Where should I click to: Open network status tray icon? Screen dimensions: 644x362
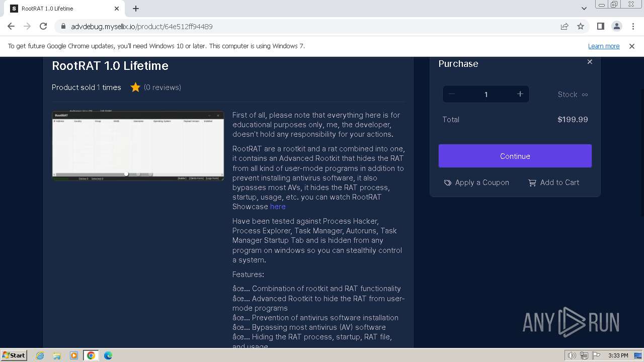coord(584,355)
